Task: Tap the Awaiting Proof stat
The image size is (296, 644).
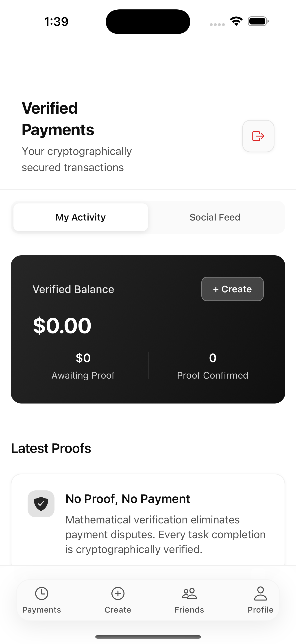Action: coord(83,366)
